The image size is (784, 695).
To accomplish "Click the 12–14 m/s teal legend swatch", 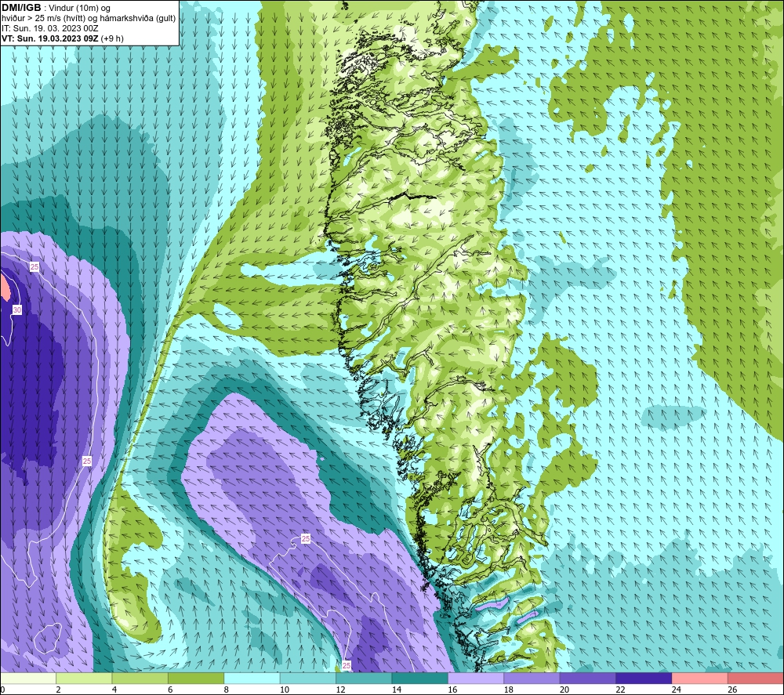I will [364, 678].
